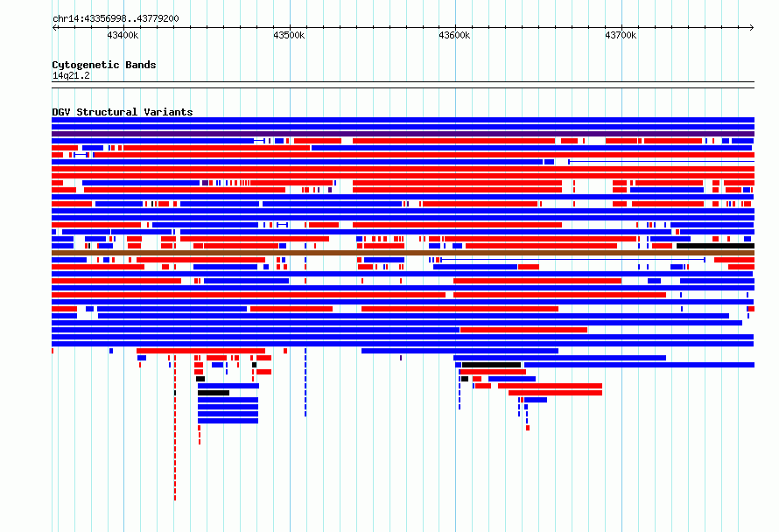
Task: Click the 43500k ruler tick label
Action: [x=289, y=35]
